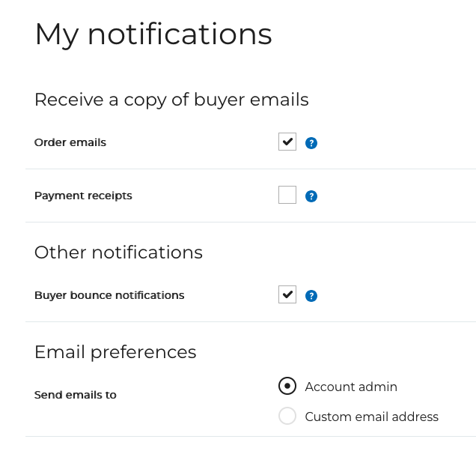
Task: Click the Custom email address option text
Action: [x=371, y=417]
